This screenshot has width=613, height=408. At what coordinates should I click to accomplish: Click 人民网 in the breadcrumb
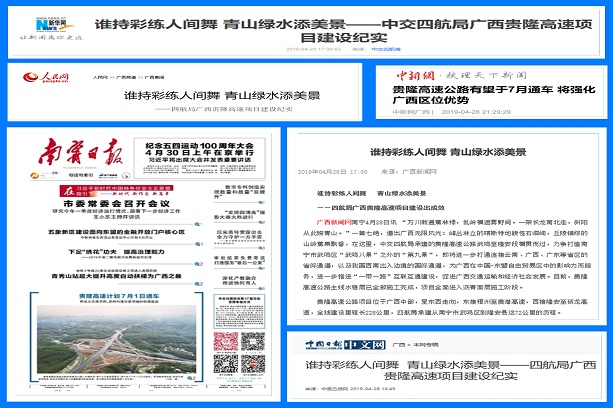100,77
